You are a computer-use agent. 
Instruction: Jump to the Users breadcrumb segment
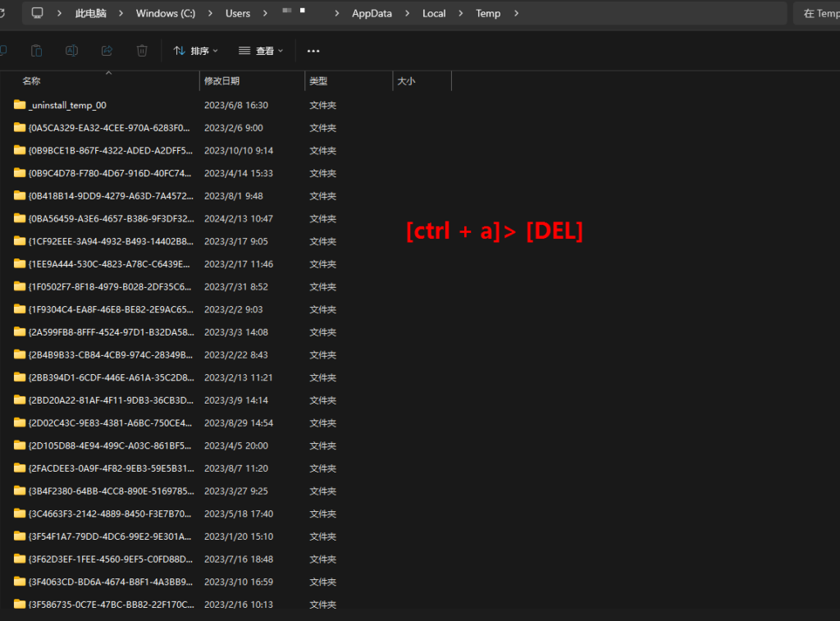coord(238,13)
